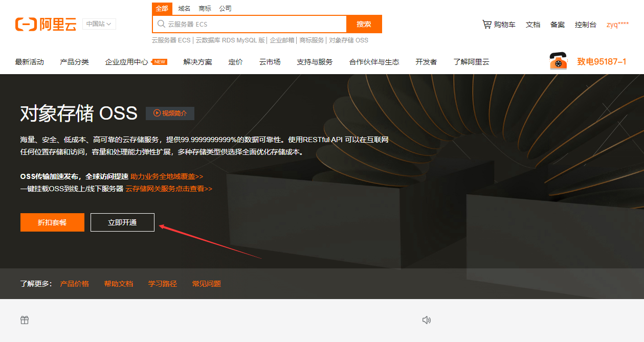
Task: Open 云服务器 ECS hot search link
Action: pos(171,40)
